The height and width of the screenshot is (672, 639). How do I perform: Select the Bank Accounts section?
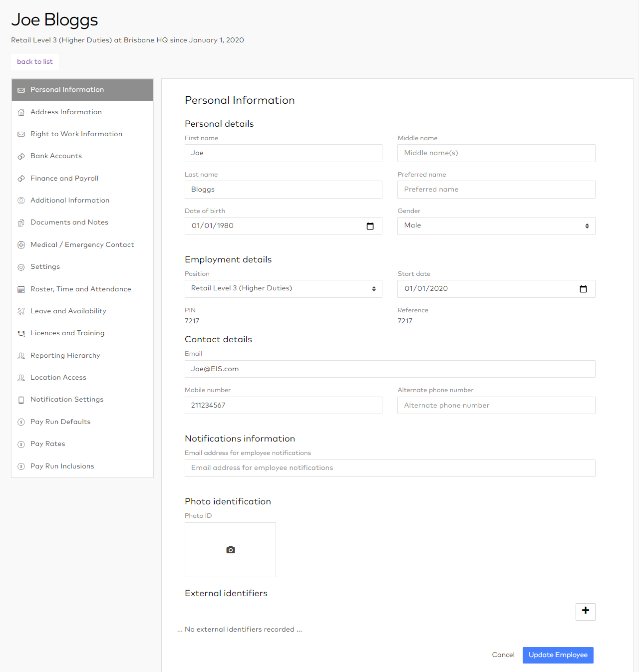click(56, 156)
